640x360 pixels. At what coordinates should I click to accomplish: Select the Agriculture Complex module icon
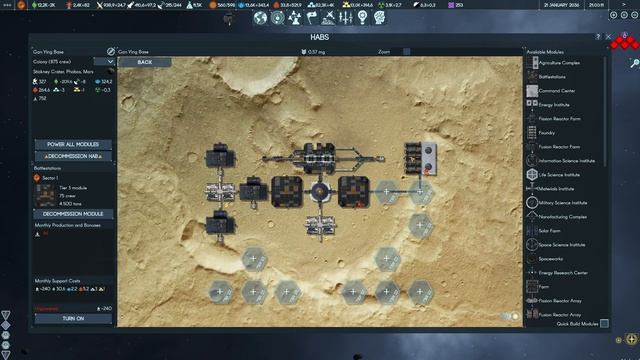[532, 63]
